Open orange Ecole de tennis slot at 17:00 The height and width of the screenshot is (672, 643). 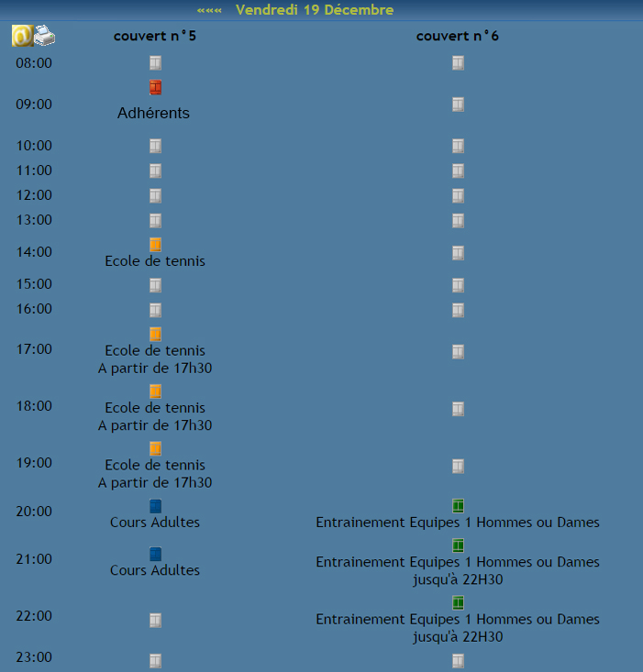(156, 334)
